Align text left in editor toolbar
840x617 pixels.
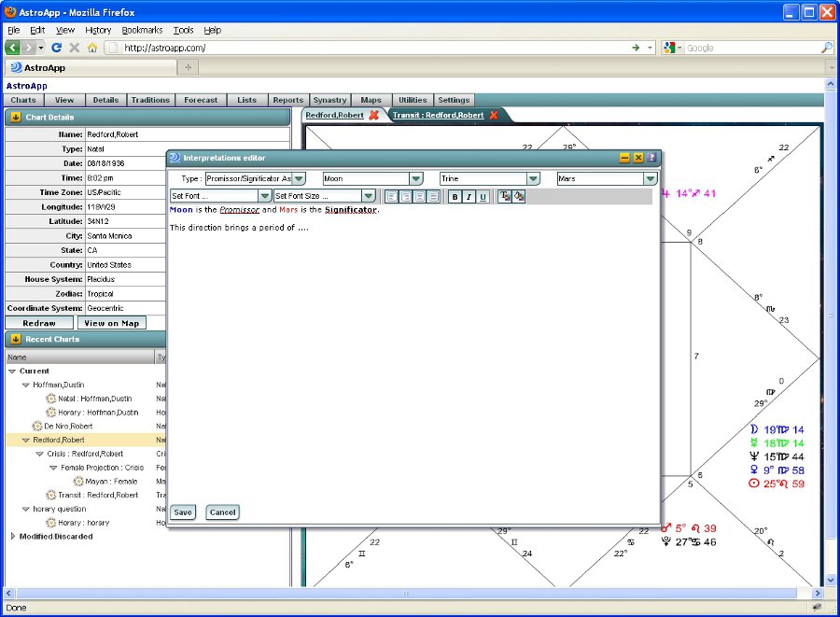391,196
